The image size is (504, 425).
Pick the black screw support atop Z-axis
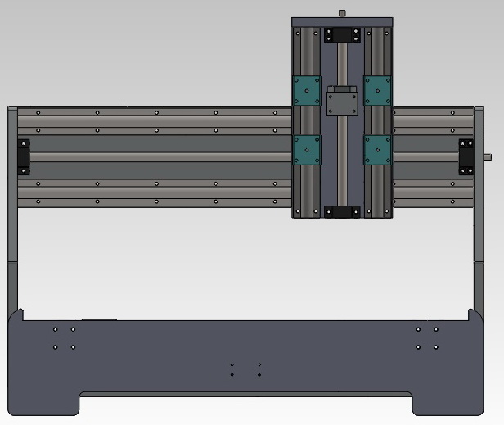coord(342,35)
